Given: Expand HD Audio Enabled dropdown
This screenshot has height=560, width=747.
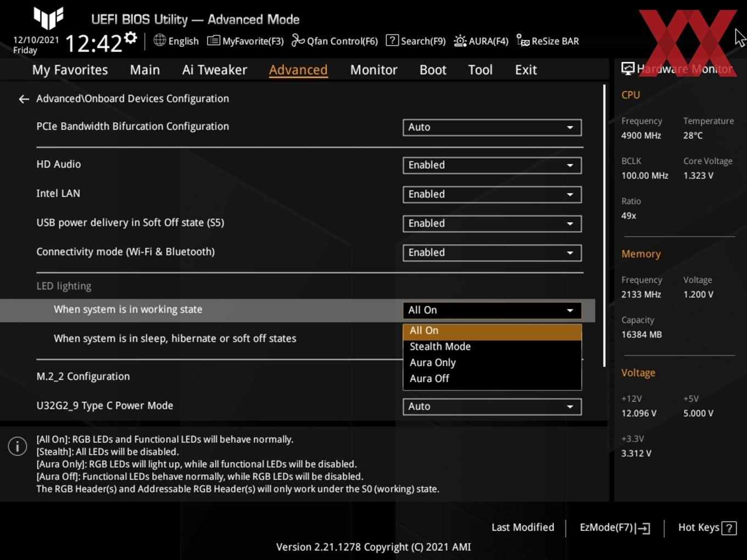Looking at the screenshot, I should 492,165.
